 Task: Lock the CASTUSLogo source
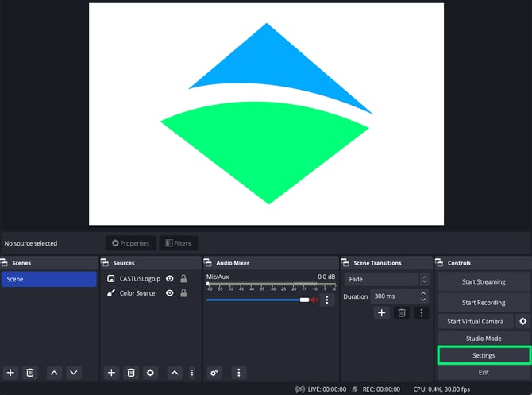coord(183,279)
